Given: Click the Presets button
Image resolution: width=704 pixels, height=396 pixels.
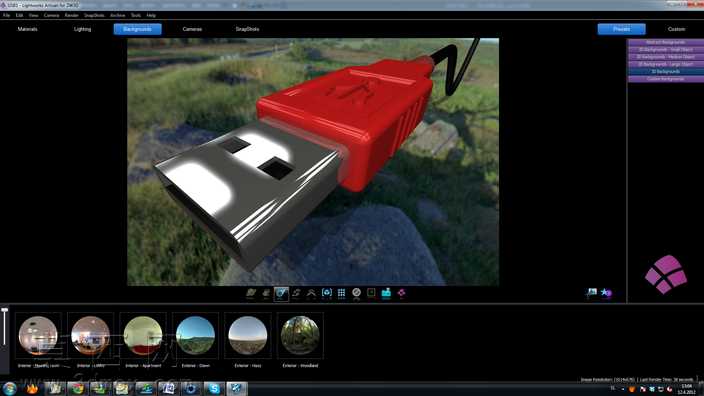Looking at the screenshot, I should (x=621, y=29).
